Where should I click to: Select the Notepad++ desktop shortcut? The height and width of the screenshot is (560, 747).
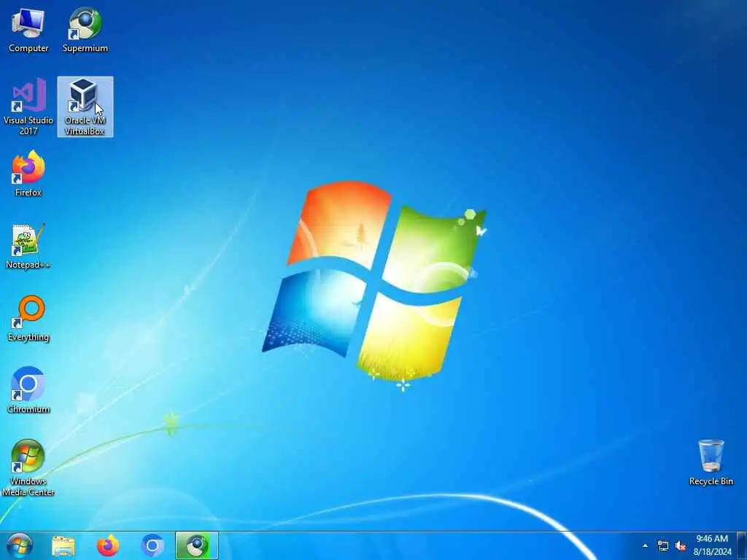tap(28, 246)
